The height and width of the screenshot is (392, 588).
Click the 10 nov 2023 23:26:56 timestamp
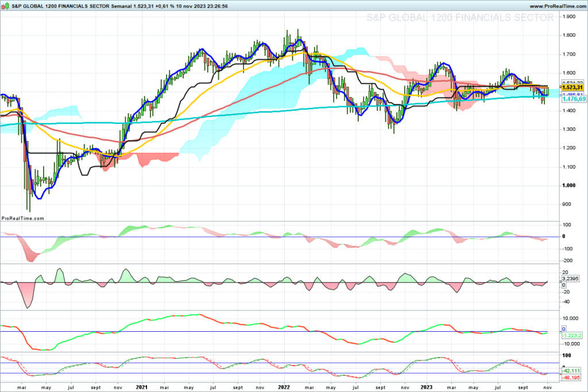click(202, 6)
